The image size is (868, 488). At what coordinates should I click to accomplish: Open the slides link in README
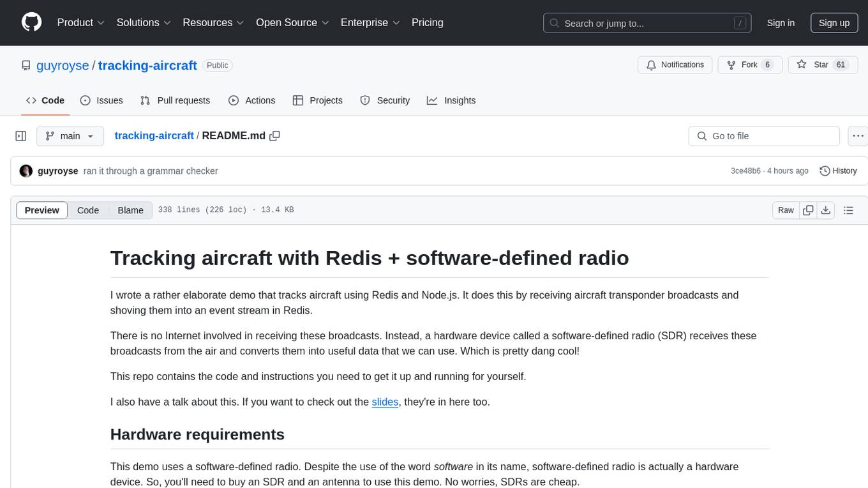[x=385, y=402]
